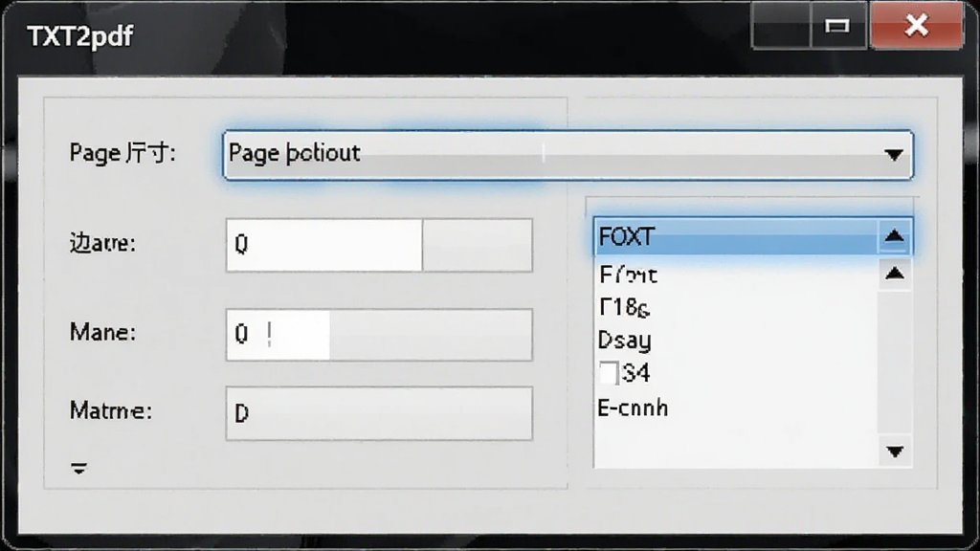Viewport: 980px width, 551px height.
Task: Click the gray segment of first margin field
Action: click(x=478, y=245)
